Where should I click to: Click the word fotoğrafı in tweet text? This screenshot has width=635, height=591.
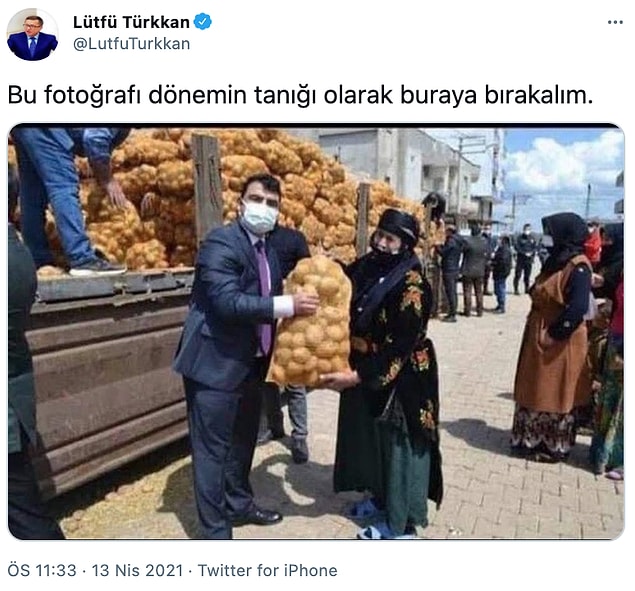(x=92, y=96)
